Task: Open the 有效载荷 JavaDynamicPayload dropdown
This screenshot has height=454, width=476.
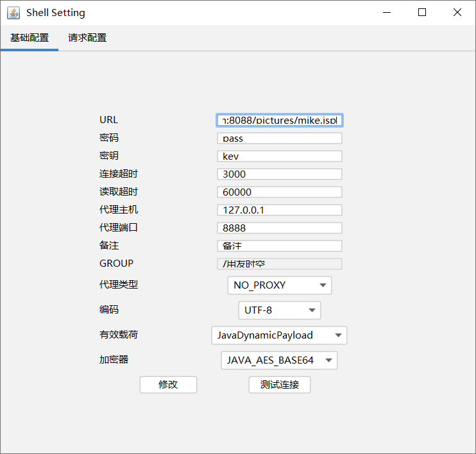Action: 279,335
